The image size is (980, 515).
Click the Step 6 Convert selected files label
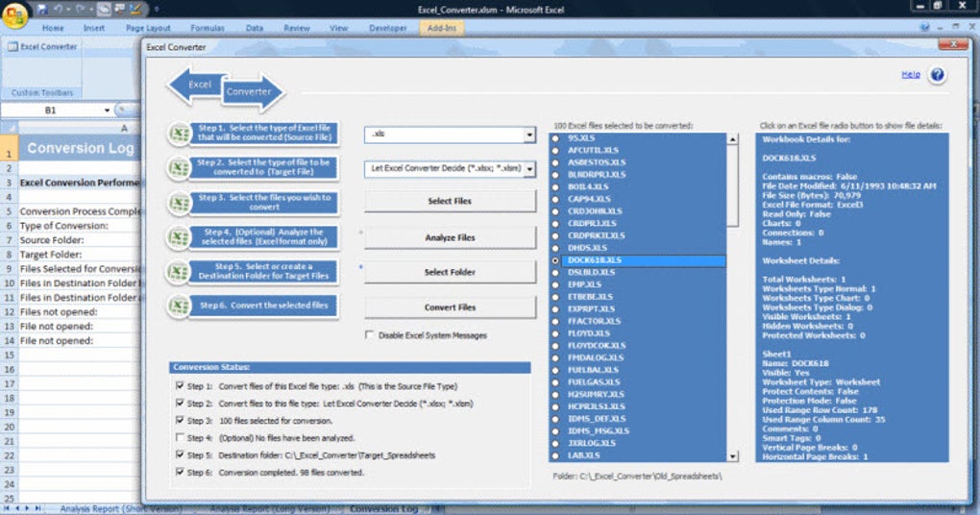point(264,306)
